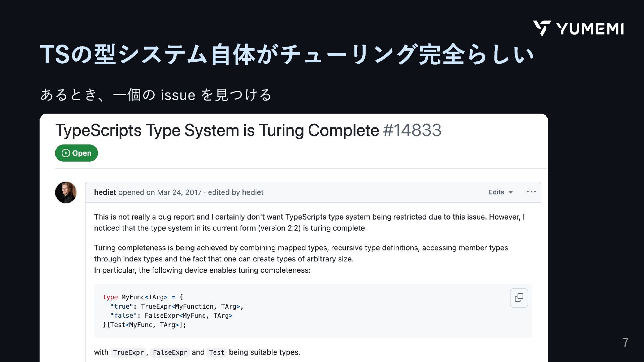Click hediet's profile avatar
644x362 pixels.
[66, 192]
